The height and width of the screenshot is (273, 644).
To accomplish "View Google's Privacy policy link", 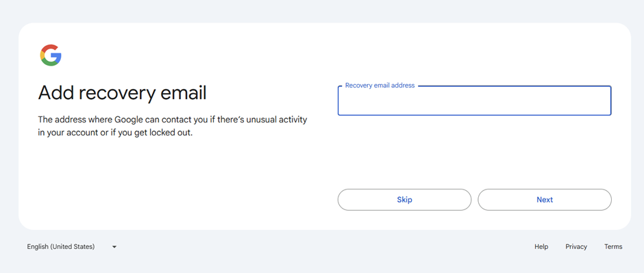I will (576, 247).
